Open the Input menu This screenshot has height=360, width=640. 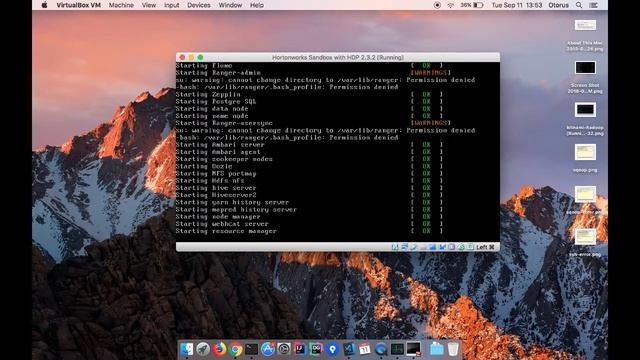point(171,5)
